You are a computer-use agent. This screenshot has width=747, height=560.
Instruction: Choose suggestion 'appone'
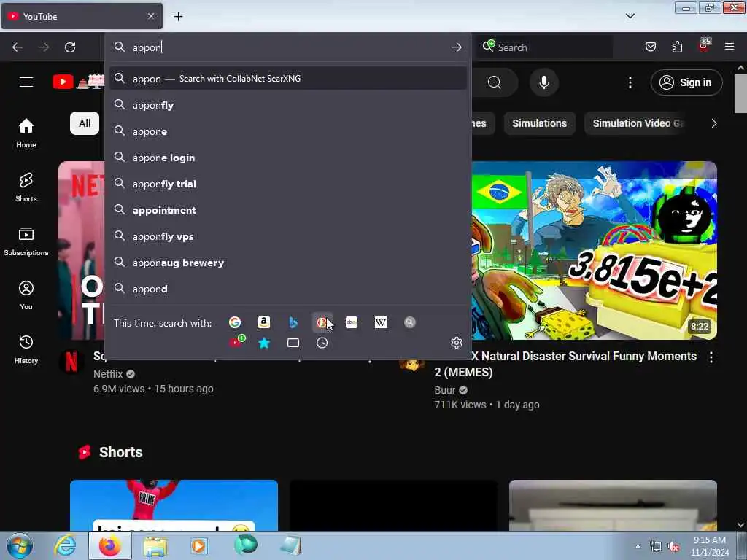coord(287,131)
